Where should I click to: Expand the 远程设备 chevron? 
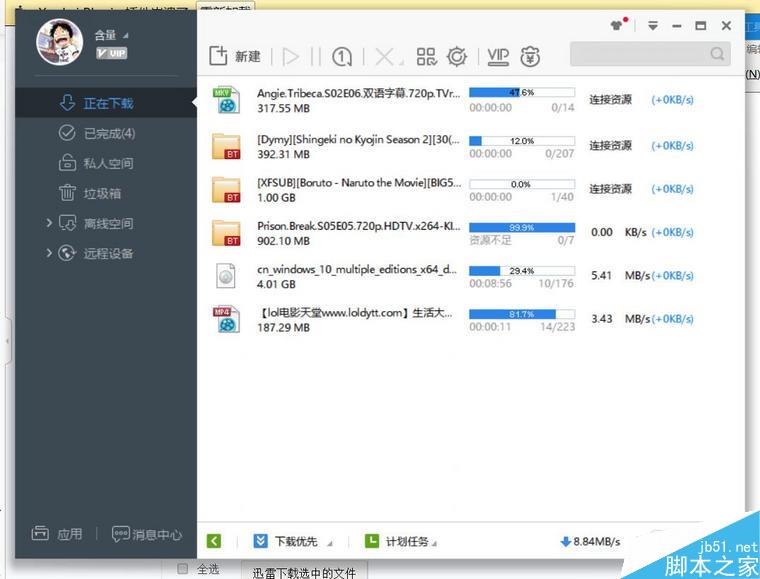click(49, 252)
